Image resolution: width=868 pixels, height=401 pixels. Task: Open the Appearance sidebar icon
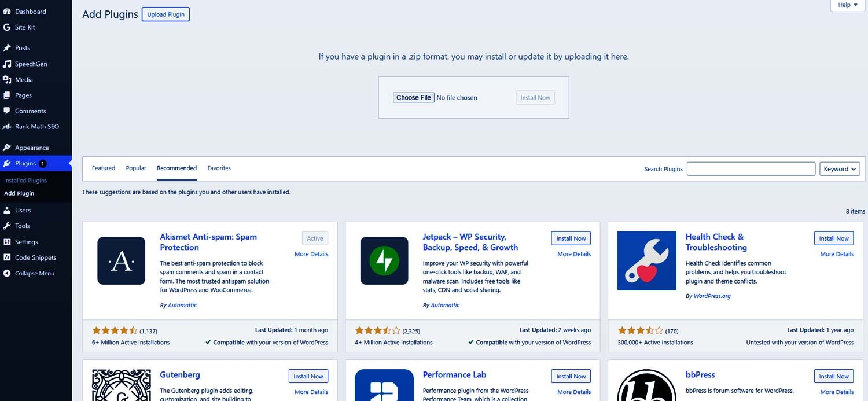(32, 148)
